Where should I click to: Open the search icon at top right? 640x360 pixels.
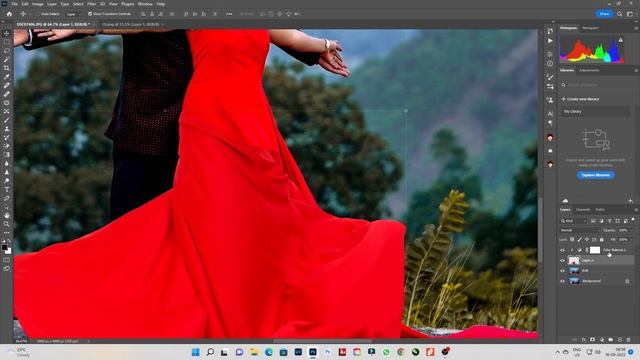(620, 14)
